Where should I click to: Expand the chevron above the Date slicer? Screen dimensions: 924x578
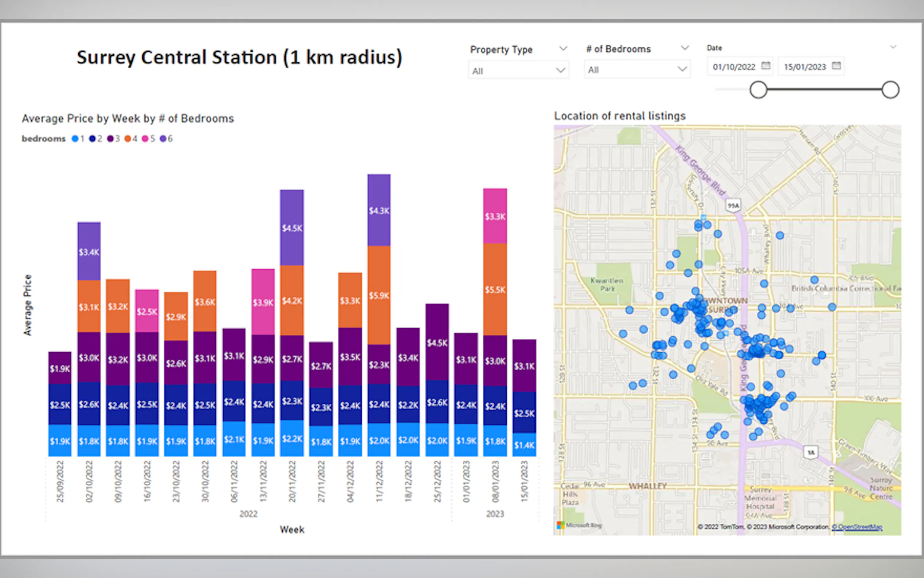(x=893, y=47)
